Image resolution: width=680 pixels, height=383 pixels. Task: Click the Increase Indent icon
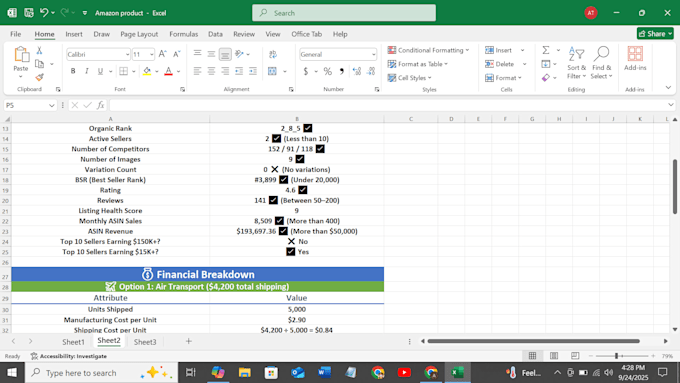click(253, 71)
